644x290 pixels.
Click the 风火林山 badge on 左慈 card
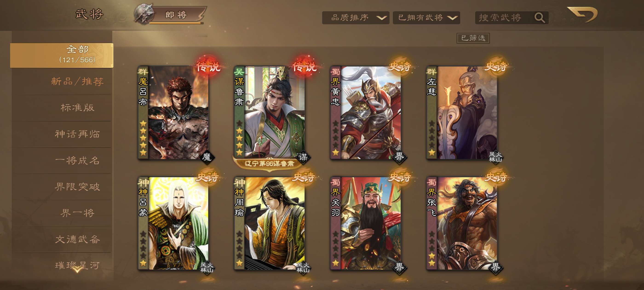tap(495, 157)
